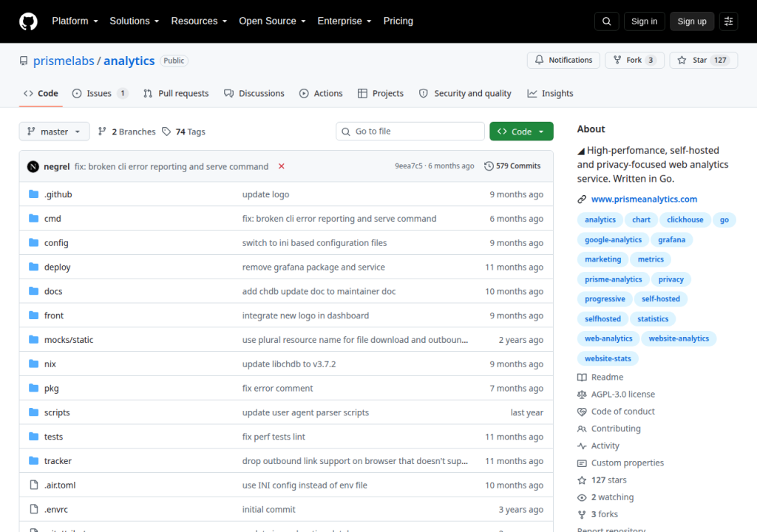Fork the repository with Fork button
The height and width of the screenshot is (532, 757).
point(634,61)
